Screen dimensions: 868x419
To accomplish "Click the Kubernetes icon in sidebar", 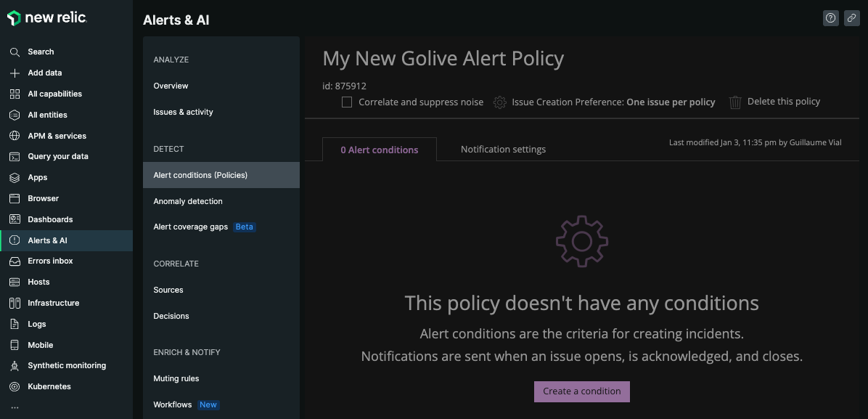I will pos(15,386).
